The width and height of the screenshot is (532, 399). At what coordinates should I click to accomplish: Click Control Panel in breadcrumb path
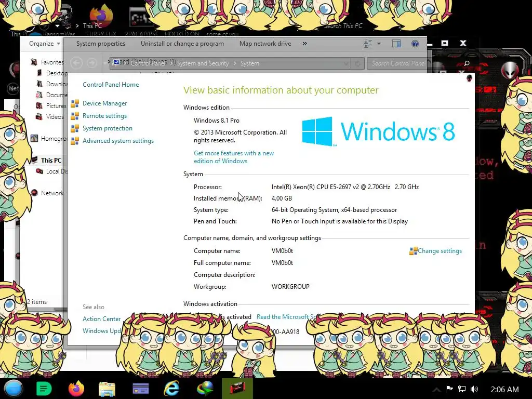point(148,63)
